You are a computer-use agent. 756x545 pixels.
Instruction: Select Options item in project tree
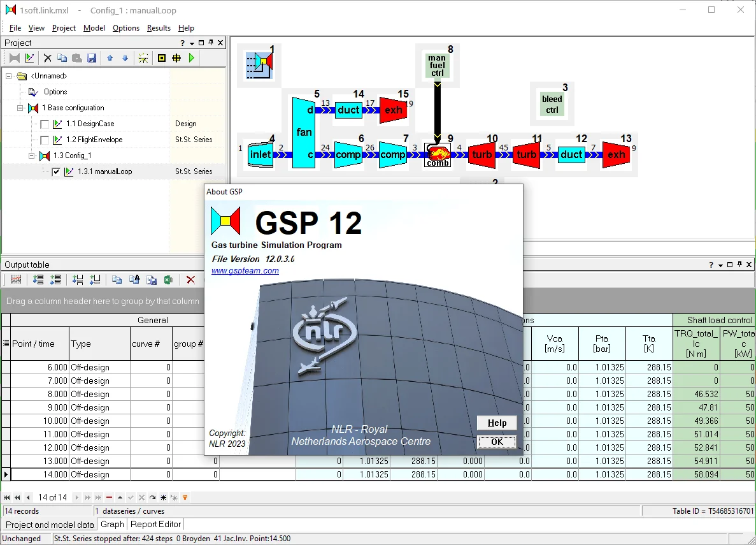(x=55, y=92)
